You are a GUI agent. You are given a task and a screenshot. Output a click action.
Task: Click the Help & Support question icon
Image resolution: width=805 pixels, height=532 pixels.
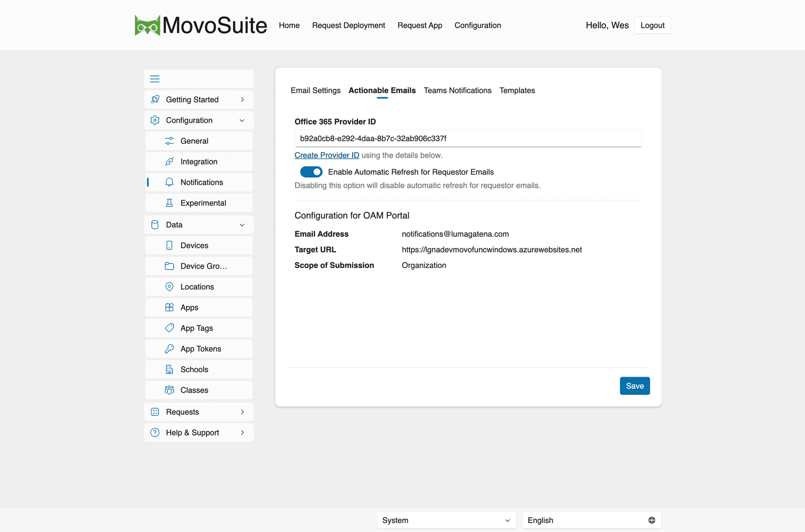[x=155, y=432]
